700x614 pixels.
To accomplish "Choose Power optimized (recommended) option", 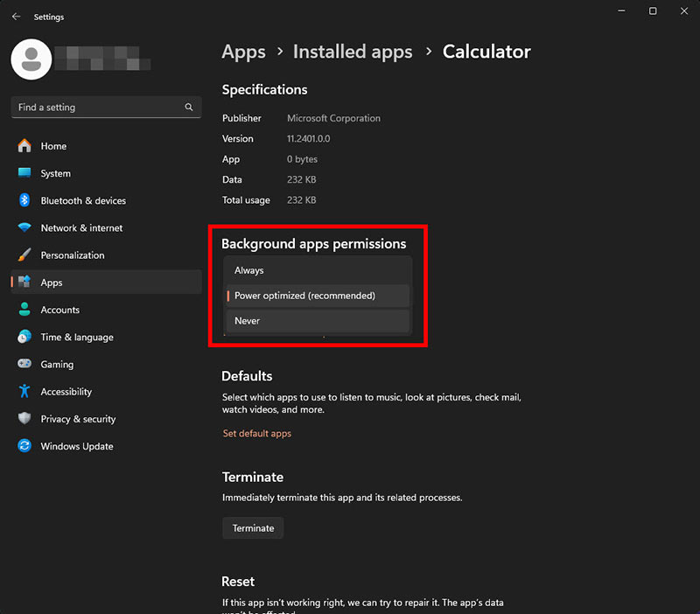I will click(318, 296).
